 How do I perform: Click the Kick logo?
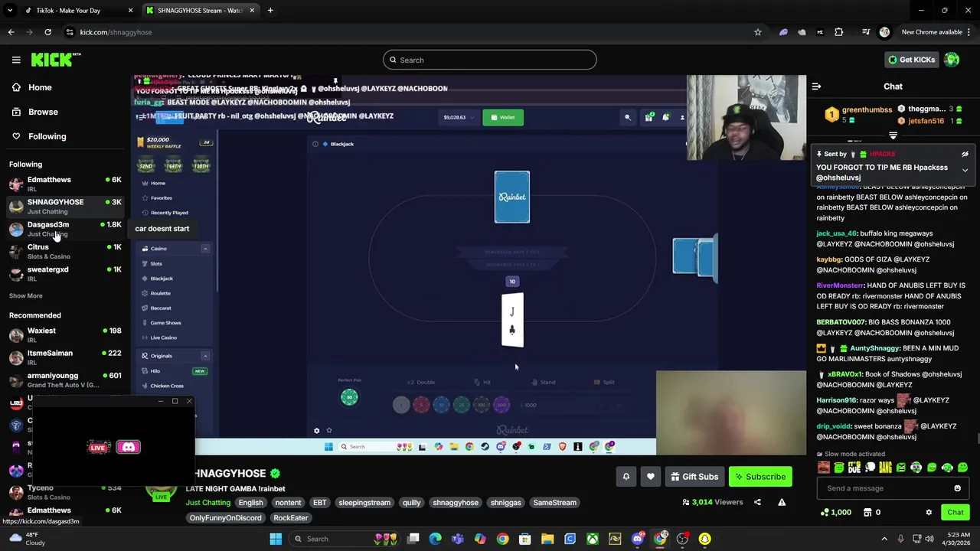[56, 60]
